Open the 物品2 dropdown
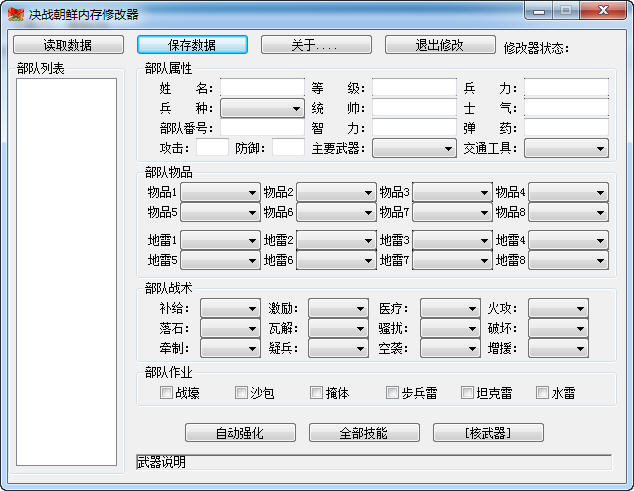Screen dimensions: 634x491 (x=336, y=193)
